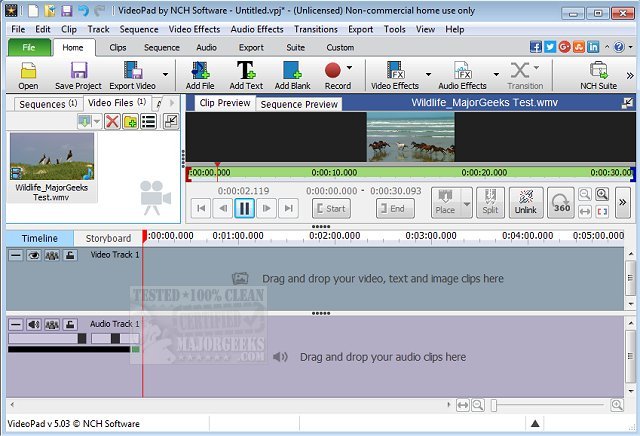
Task: Click the Save Project icon
Action: [78, 76]
